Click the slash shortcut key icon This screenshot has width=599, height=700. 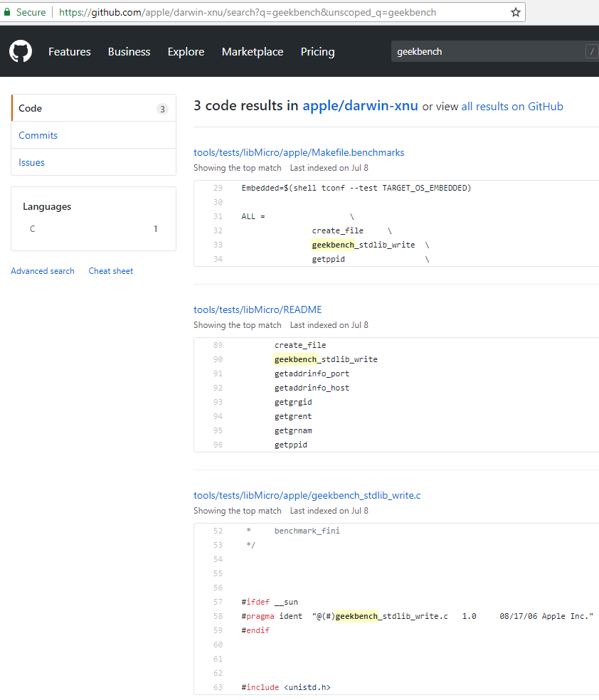coord(591,51)
